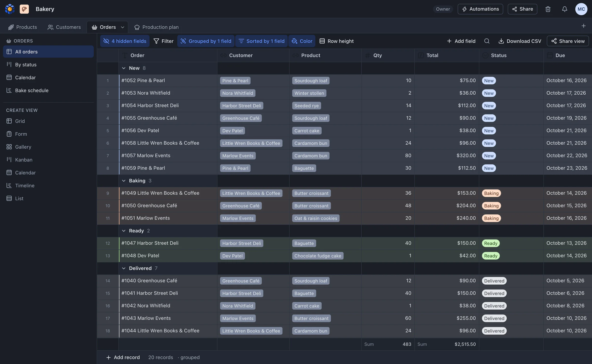Viewport: 592px width, 364px height.
Task: Open Sorted by 1 field settings
Action: (x=261, y=41)
